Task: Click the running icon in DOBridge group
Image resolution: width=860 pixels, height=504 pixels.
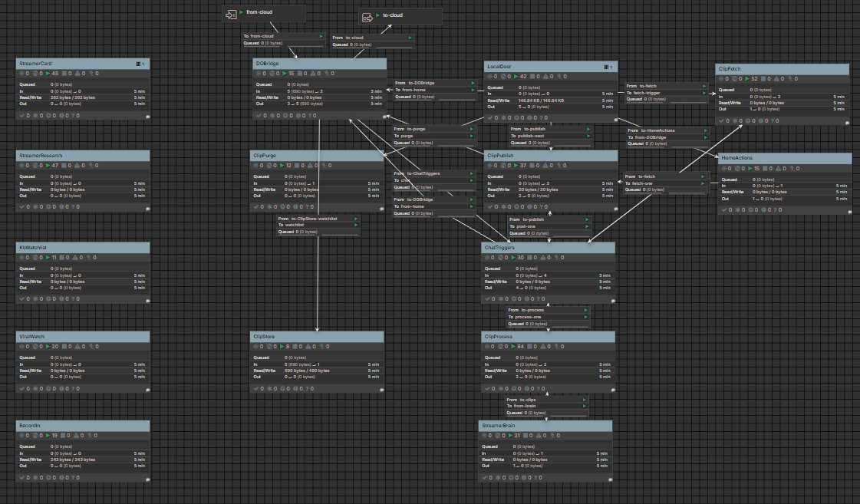Action: coord(285,74)
